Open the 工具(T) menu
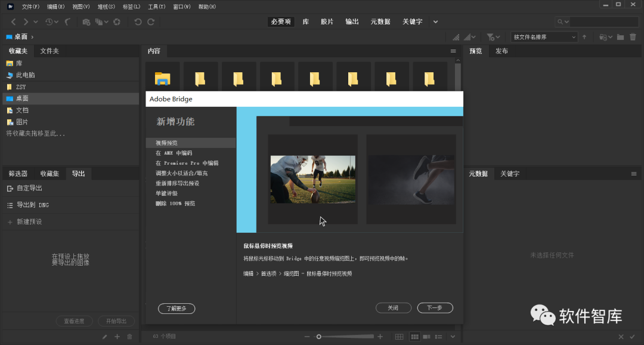 tap(156, 7)
